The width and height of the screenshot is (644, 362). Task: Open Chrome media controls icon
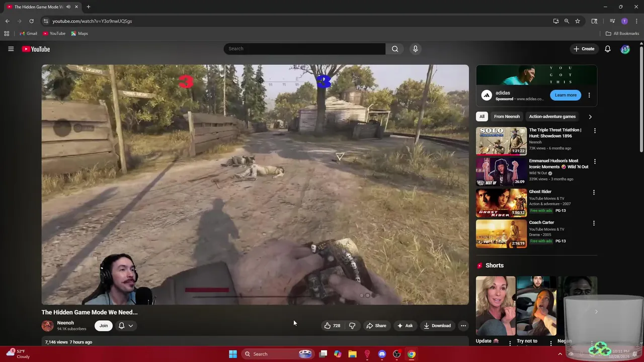(612, 21)
